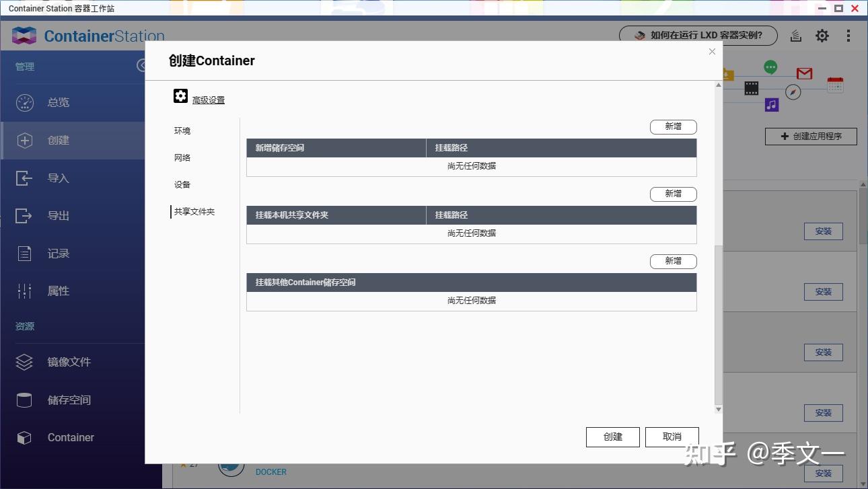Viewport: 868px width, 489px height.
Task: Select the 设备 device tab
Action: [x=182, y=184]
